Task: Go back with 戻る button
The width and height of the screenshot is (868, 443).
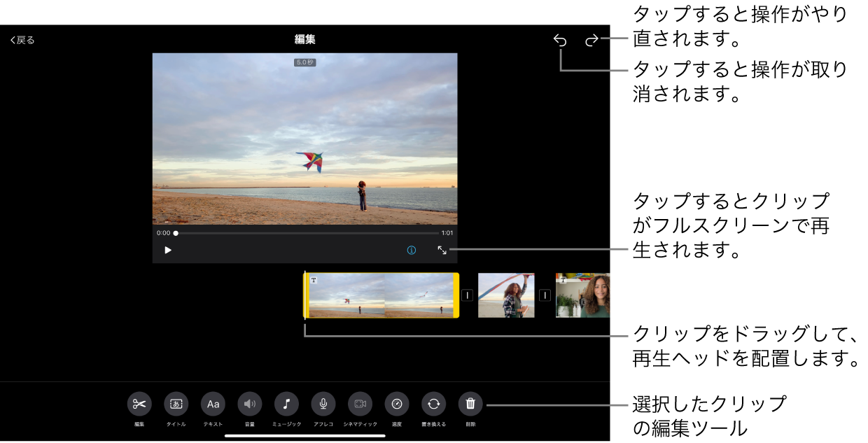Action: (x=22, y=40)
